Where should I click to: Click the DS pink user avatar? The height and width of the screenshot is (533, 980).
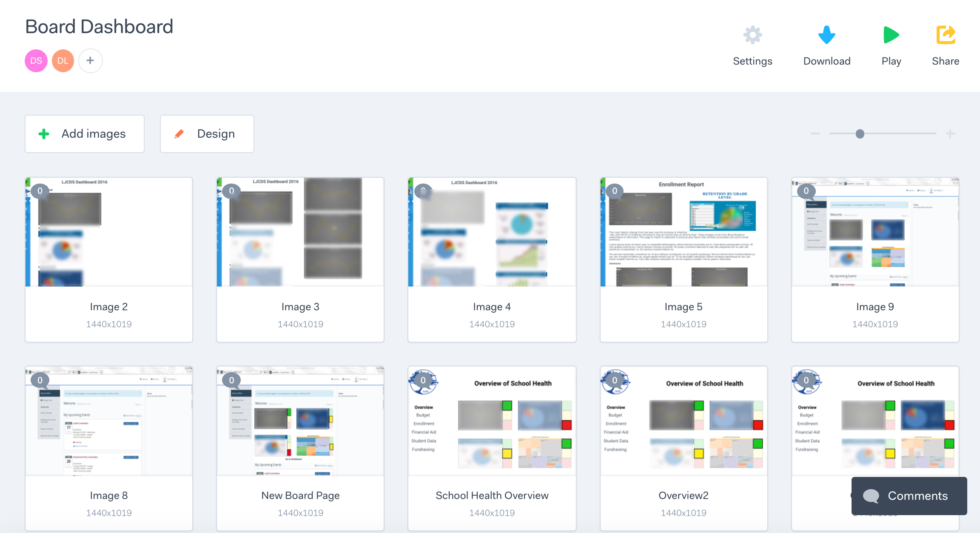(x=36, y=61)
